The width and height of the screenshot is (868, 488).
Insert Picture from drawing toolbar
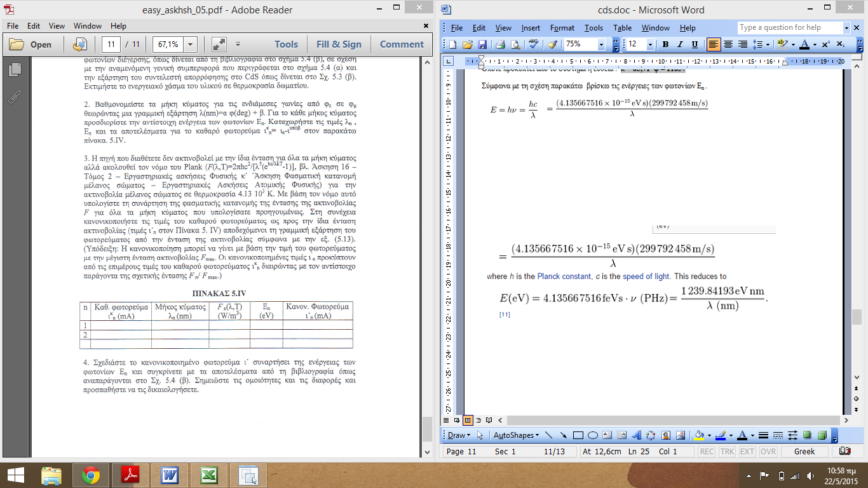tap(680, 435)
